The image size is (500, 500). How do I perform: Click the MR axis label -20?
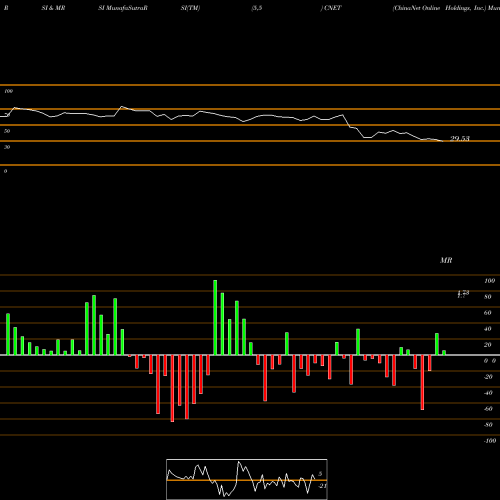tap(488, 377)
